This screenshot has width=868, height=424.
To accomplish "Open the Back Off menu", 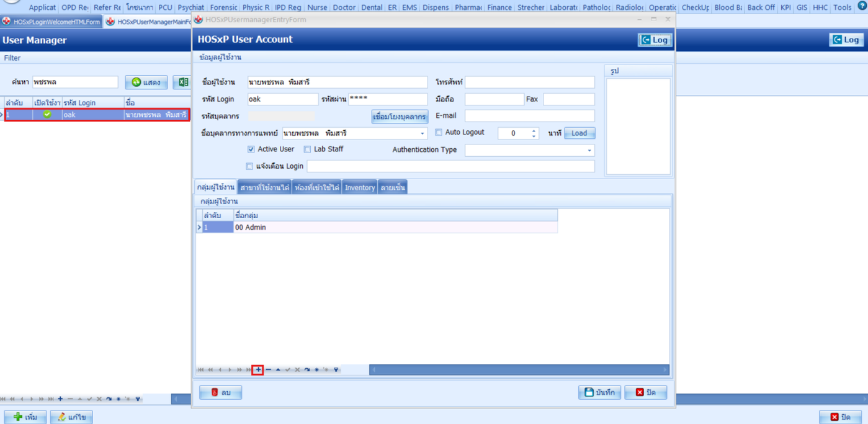I will pos(761,7).
